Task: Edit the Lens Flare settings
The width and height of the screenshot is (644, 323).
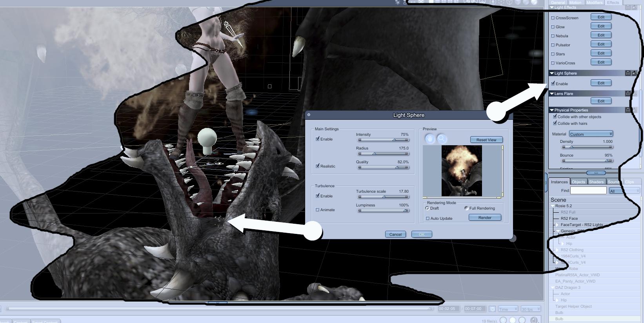Action: pyautogui.click(x=601, y=101)
